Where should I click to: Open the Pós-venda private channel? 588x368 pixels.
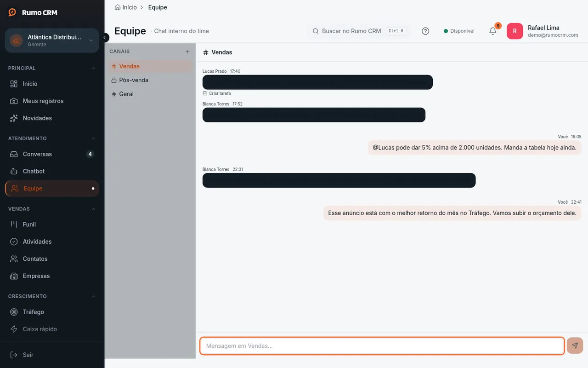pyautogui.click(x=150, y=80)
